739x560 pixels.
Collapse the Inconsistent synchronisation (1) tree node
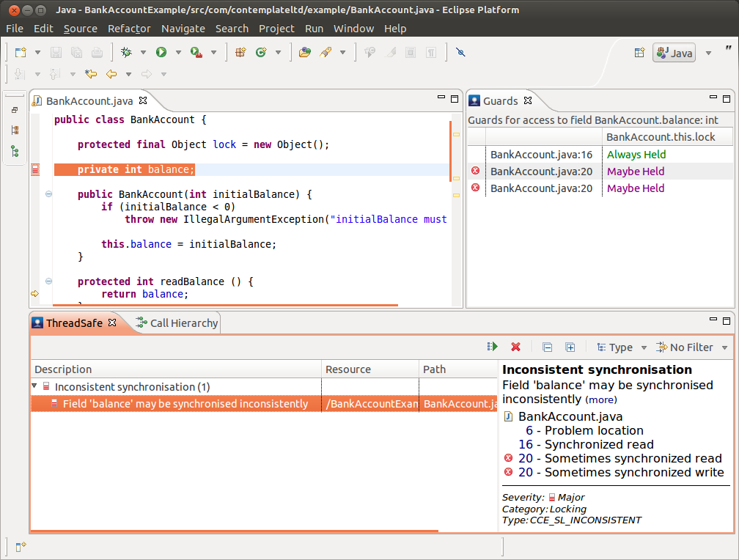click(x=34, y=386)
